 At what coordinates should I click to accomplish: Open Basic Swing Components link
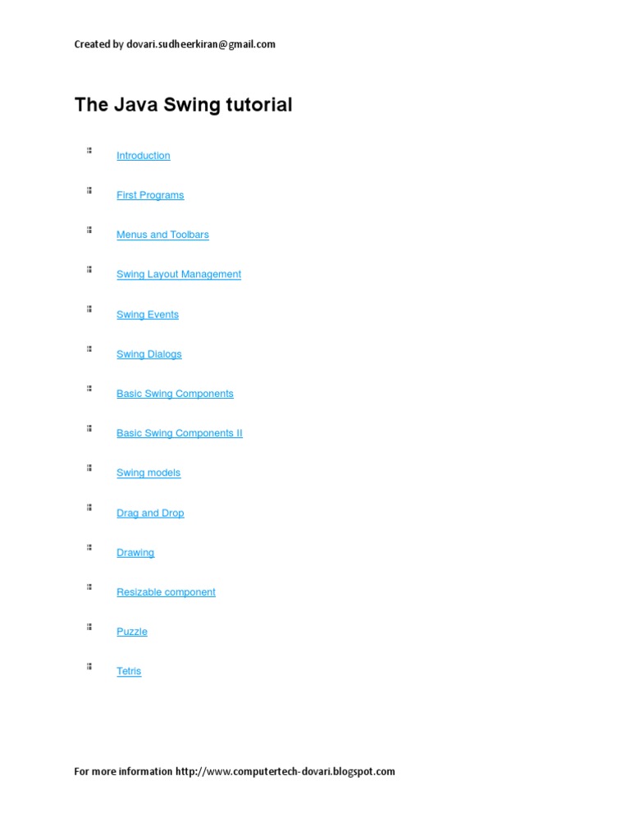pos(175,394)
